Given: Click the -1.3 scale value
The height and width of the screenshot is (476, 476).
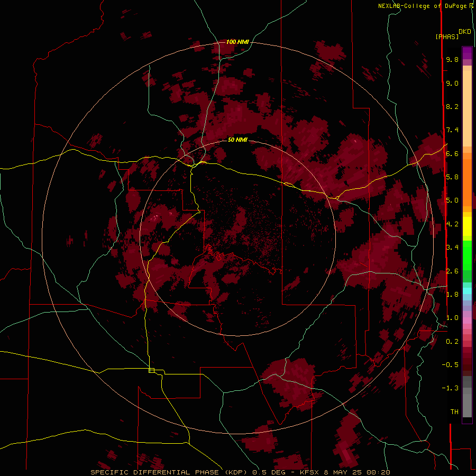Looking at the screenshot, I should (450, 388).
